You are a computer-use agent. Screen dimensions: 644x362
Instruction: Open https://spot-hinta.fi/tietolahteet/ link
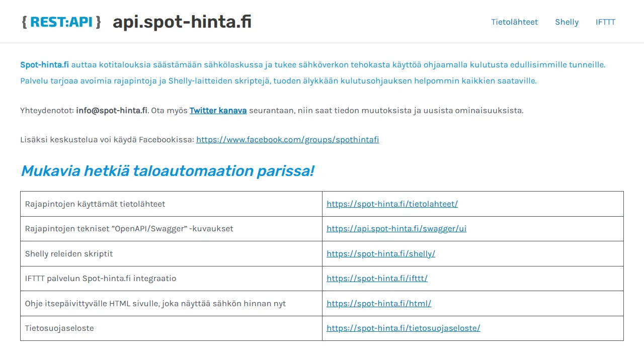point(392,204)
